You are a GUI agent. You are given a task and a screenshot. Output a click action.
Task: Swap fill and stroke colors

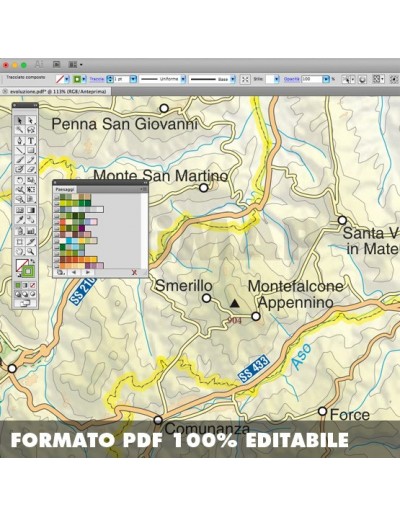tap(33, 261)
